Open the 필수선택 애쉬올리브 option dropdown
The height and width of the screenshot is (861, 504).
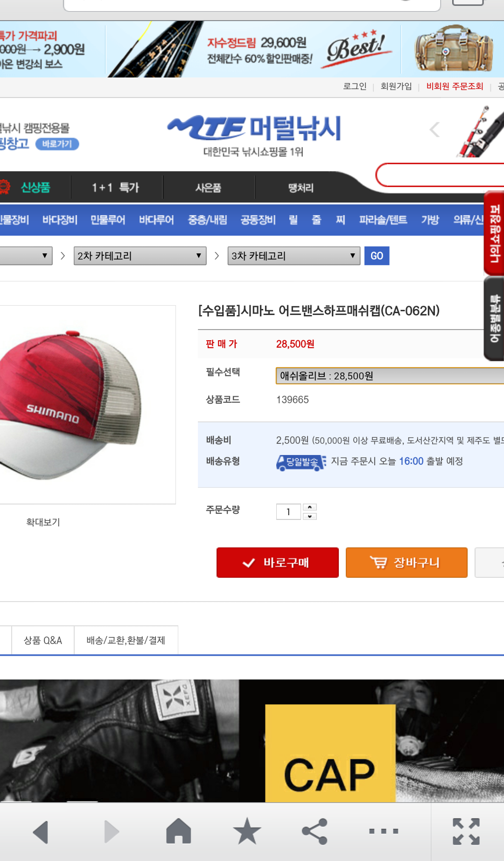coord(390,376)
